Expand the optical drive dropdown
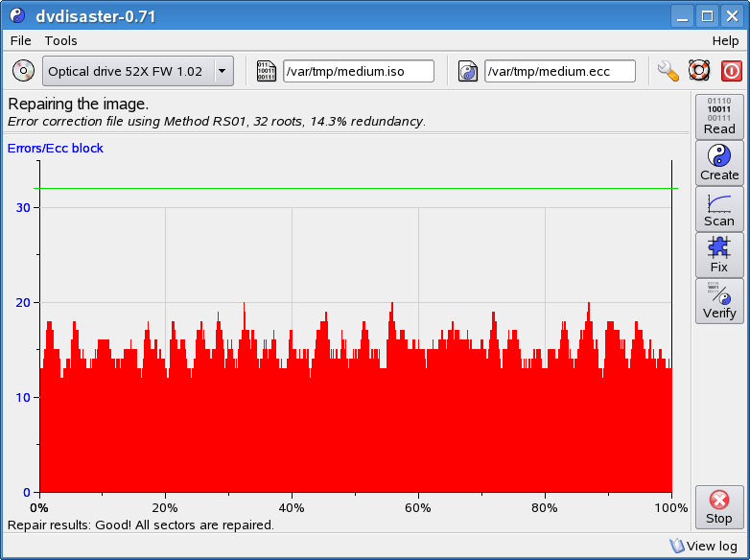The image size is (750, 560). (223, 71)
